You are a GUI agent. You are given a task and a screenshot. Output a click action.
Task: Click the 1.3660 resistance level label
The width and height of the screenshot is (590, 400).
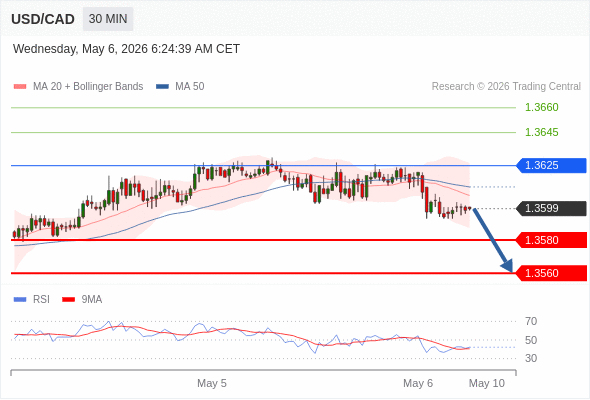tap(542, 108)
